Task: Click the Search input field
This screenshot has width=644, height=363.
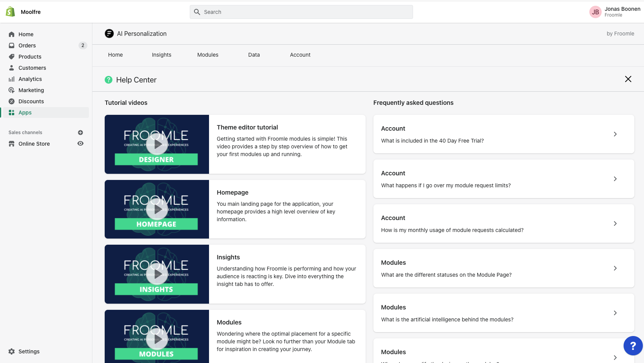Action: coord(301,12)
